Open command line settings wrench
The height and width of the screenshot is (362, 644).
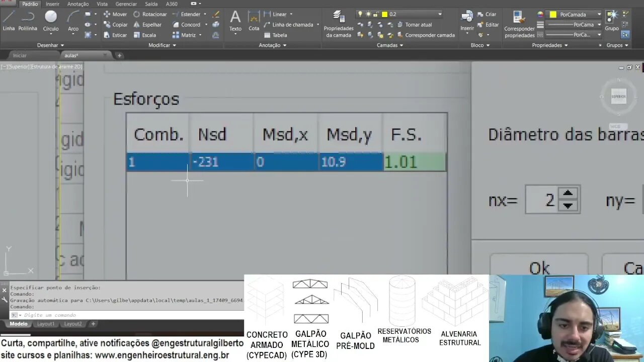click(x=5, y=300)
